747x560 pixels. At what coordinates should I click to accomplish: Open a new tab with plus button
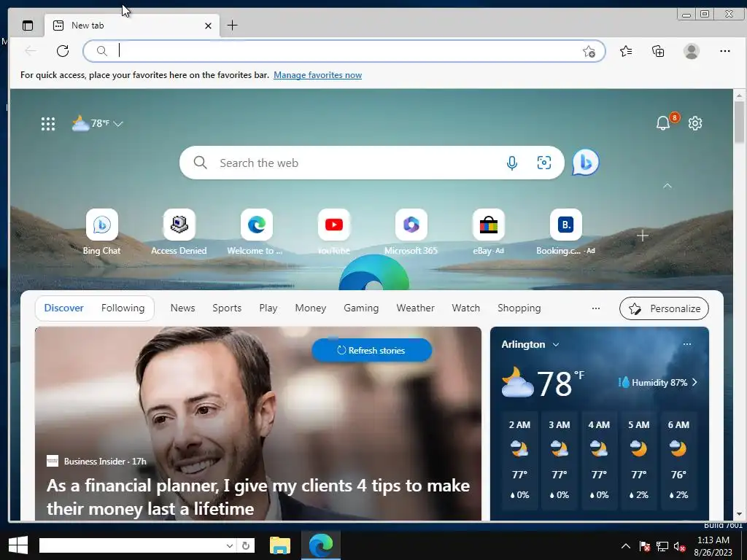[233, 26]
